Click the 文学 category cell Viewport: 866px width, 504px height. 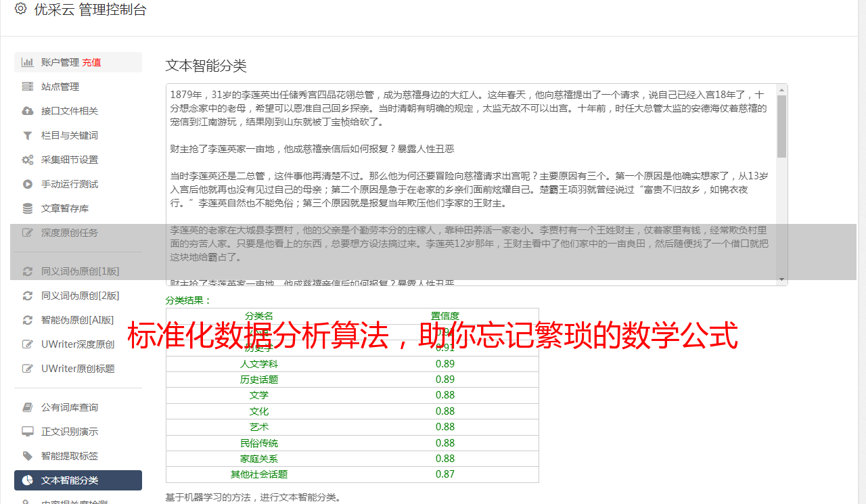pos(259,395)
